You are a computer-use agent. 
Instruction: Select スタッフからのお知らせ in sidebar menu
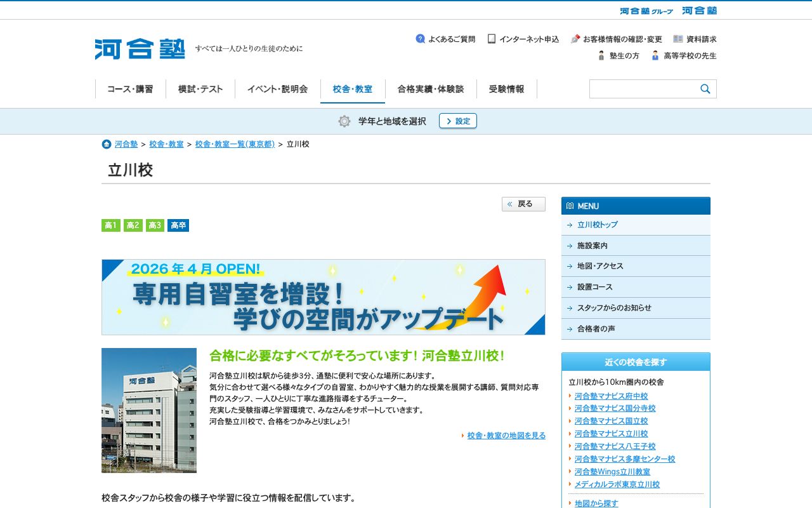[636, 308]
